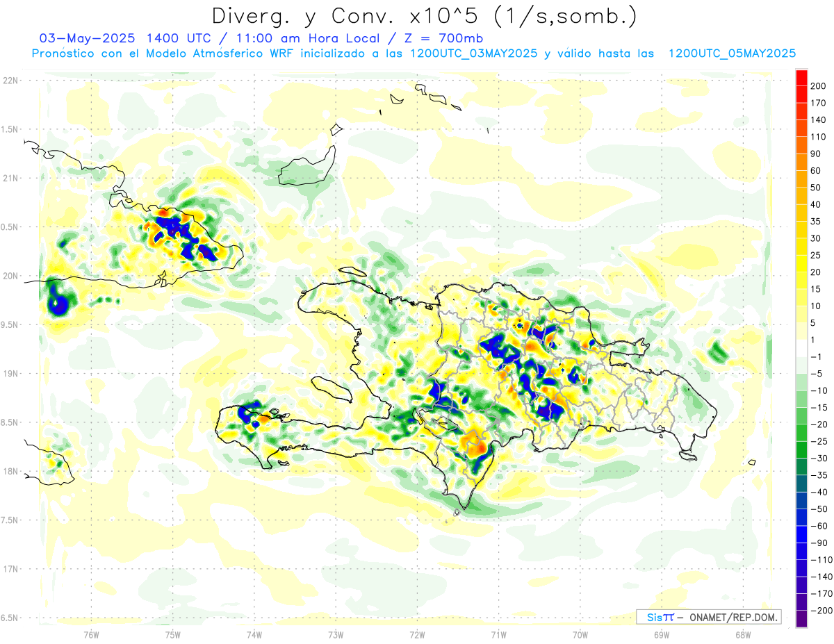Click the '17N' latitude label
Image resolution: width=834 pixels, height=644 pixels.
tap(10, 569)
